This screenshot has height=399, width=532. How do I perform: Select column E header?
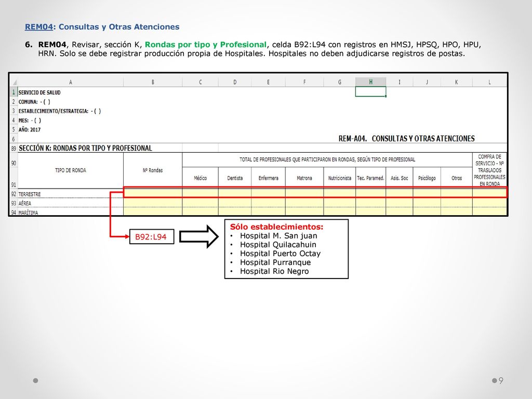(269, 82)
